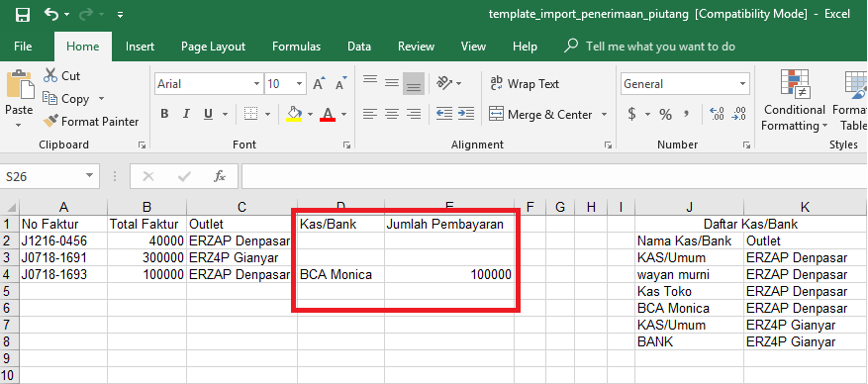868x384 pixels.
Task: Expand the Merge & Center dropdown arrow
Action: pos(604,115)
